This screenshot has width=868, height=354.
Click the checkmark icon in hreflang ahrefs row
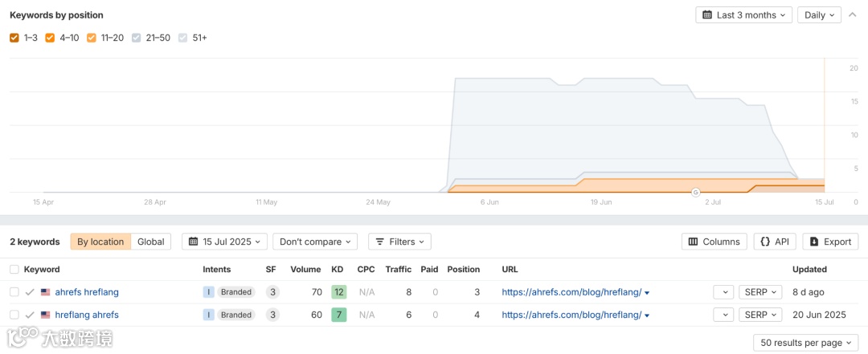pyautogui.click(x=30, y=315)
